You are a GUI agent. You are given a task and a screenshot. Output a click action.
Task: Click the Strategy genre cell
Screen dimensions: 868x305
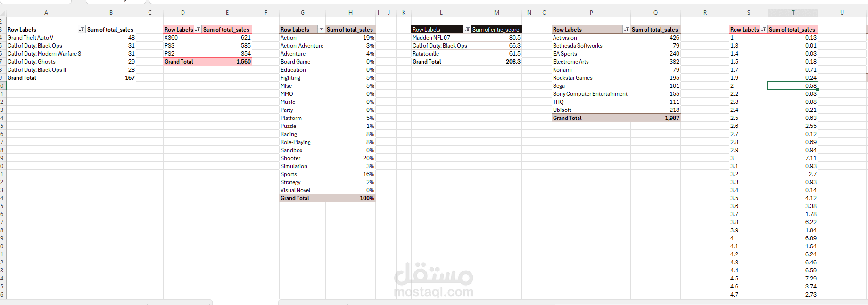coord(303,182)
